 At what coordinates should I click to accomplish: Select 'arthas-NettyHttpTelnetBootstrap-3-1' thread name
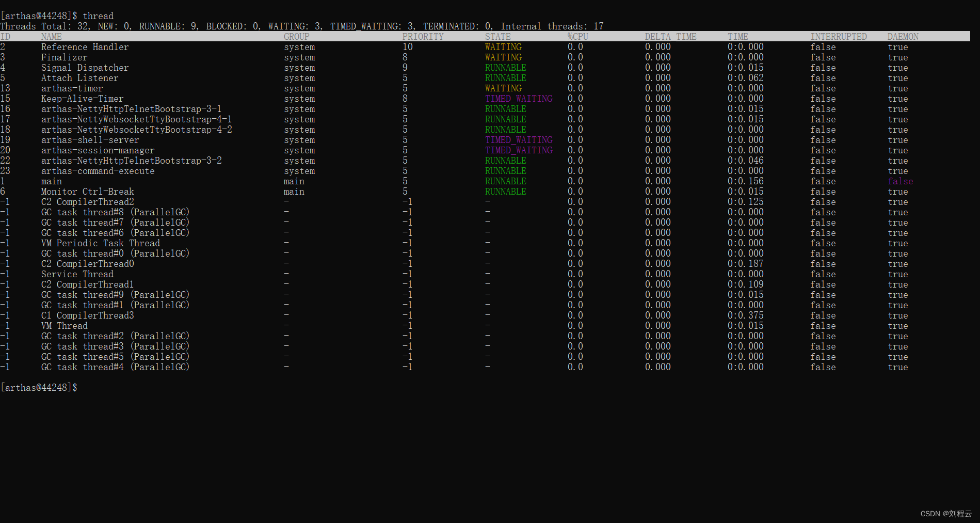pos(132,109)
